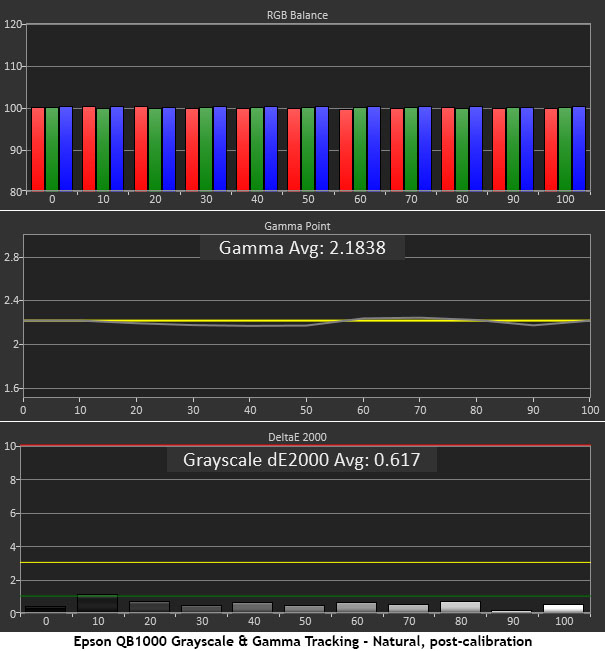Screen dimensions: 605x651
Task: Click the 110 label on RGB Balance axis
Action: click(x=12, y=66)
